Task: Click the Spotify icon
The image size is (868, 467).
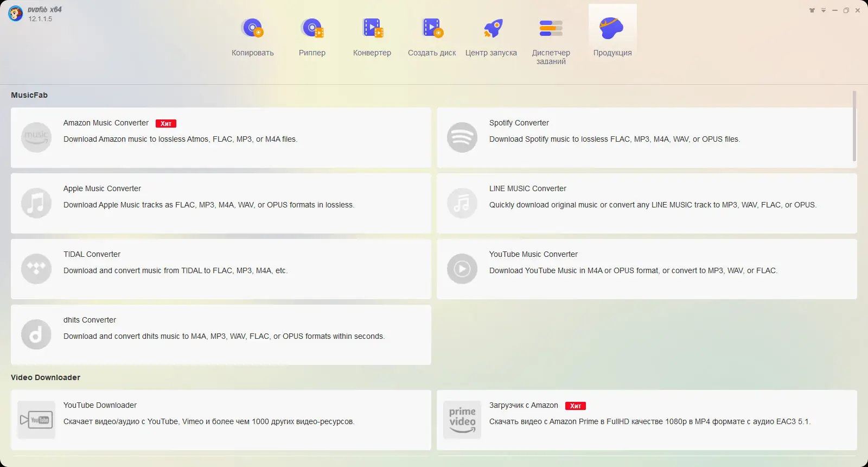Action: point(462,137)
